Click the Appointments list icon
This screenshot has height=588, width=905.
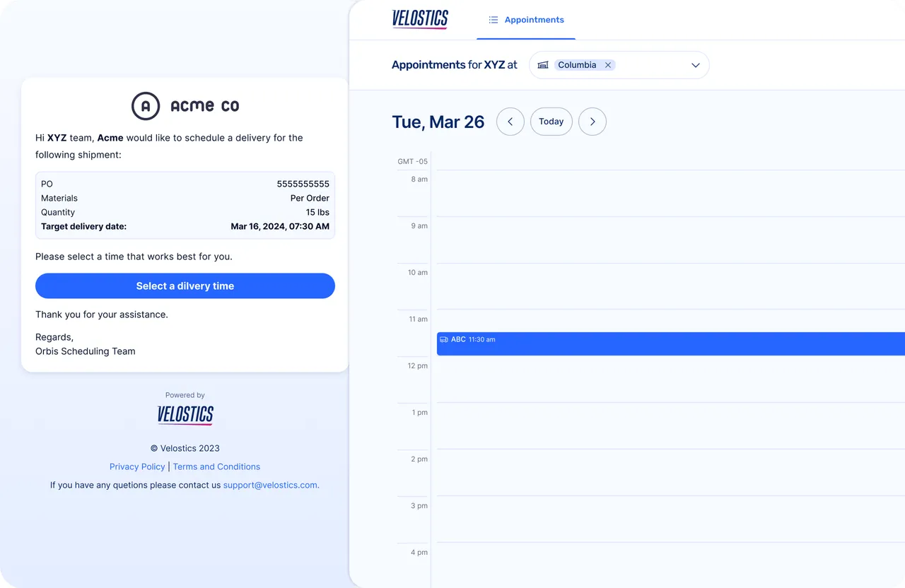494,20
